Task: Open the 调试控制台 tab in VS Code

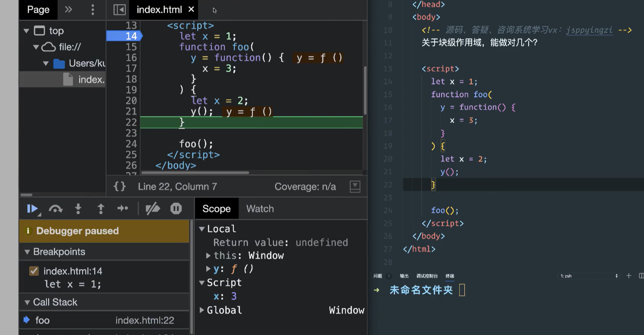Action: point(427,276)
